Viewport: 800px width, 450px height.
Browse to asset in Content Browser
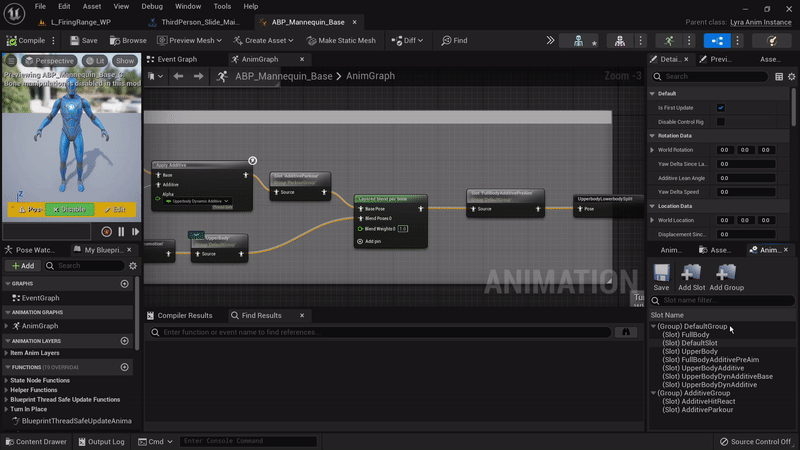tap(128, 40)
